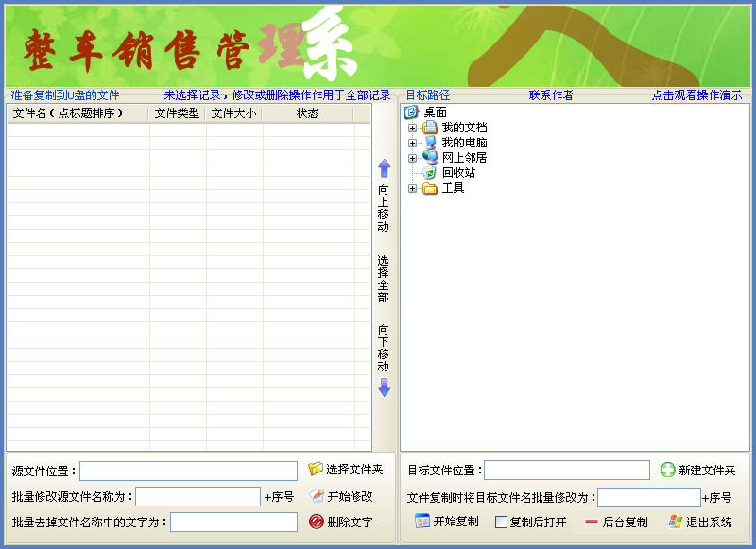Click the 桌面 desktop icon in tree
The height and width of the screenshot is (549, 756).
pyautogui.click(x=411, y=112)
